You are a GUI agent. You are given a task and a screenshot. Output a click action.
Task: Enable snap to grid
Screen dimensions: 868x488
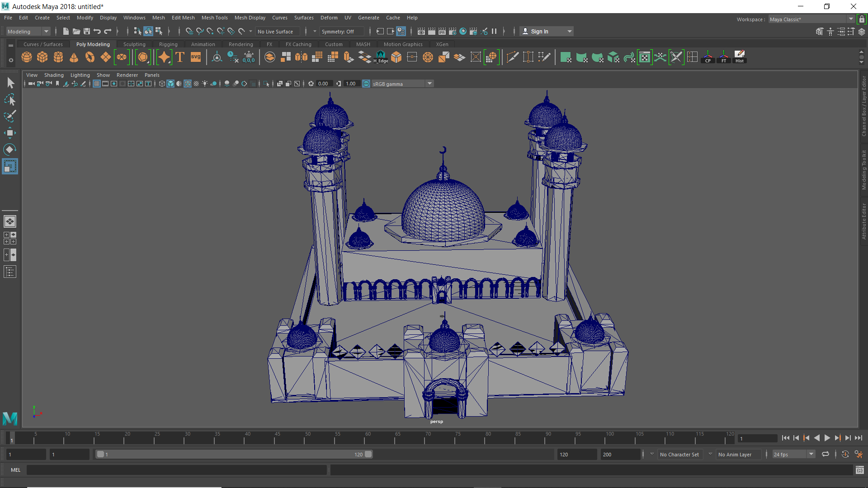point(189,31)
